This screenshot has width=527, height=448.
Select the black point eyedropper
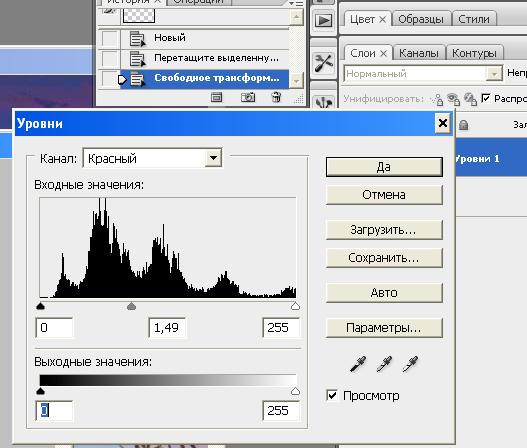(358, 364)
